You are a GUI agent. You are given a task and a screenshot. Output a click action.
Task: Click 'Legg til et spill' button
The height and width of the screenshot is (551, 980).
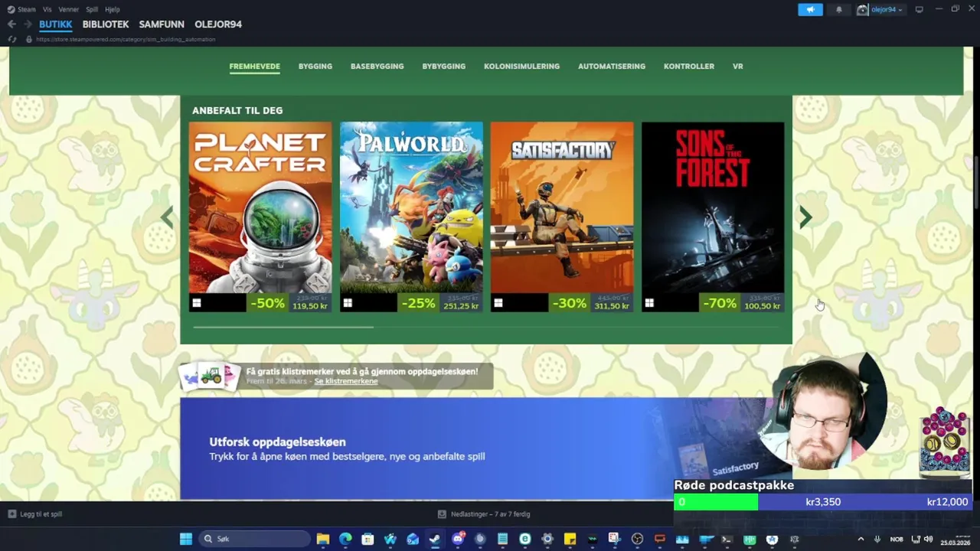pos(35,514)
